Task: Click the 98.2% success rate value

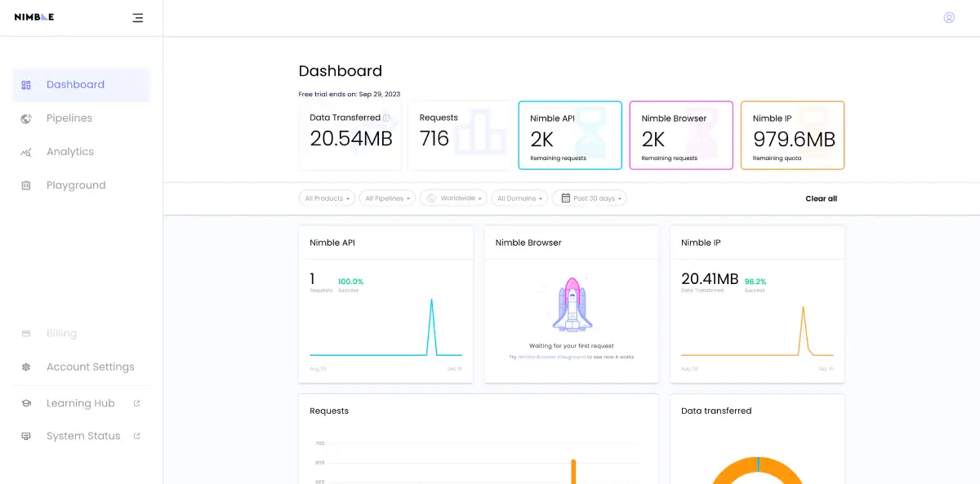Action: [x=755, y=282]
